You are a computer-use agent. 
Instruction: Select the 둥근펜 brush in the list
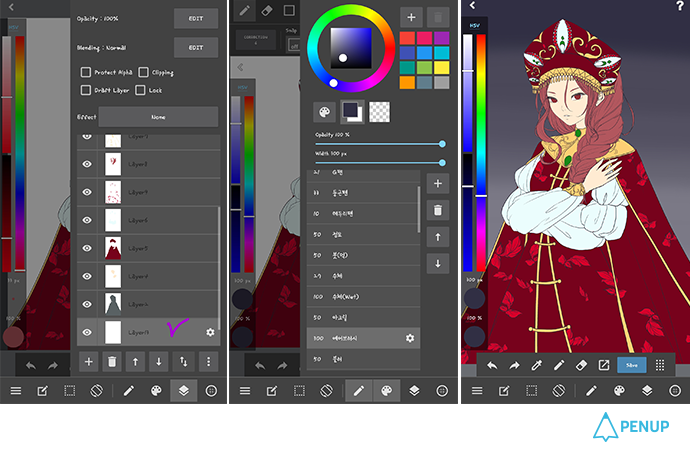coord(363,193)
